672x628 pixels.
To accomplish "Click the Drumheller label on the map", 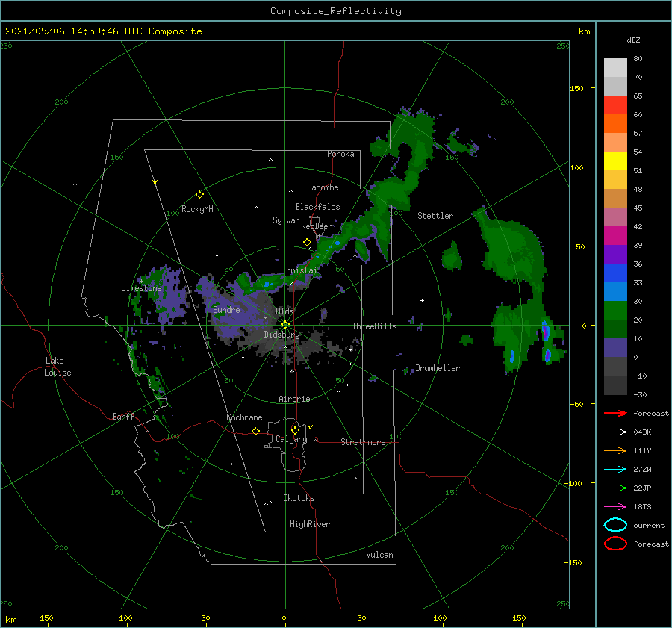I will pos(438,368).
